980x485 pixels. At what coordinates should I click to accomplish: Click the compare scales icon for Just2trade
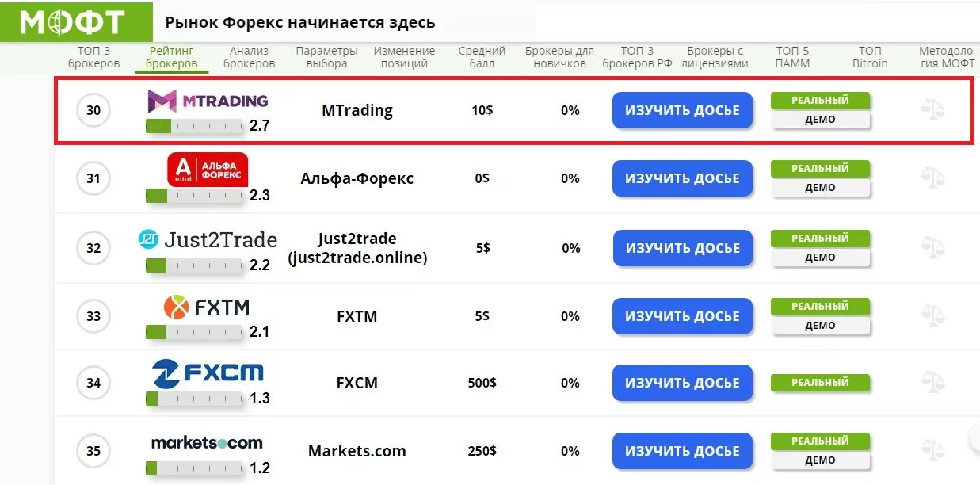coord(932,248)
